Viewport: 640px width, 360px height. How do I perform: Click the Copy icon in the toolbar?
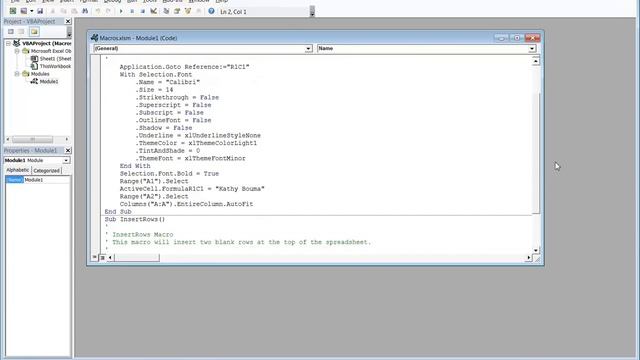pos(63,11)
